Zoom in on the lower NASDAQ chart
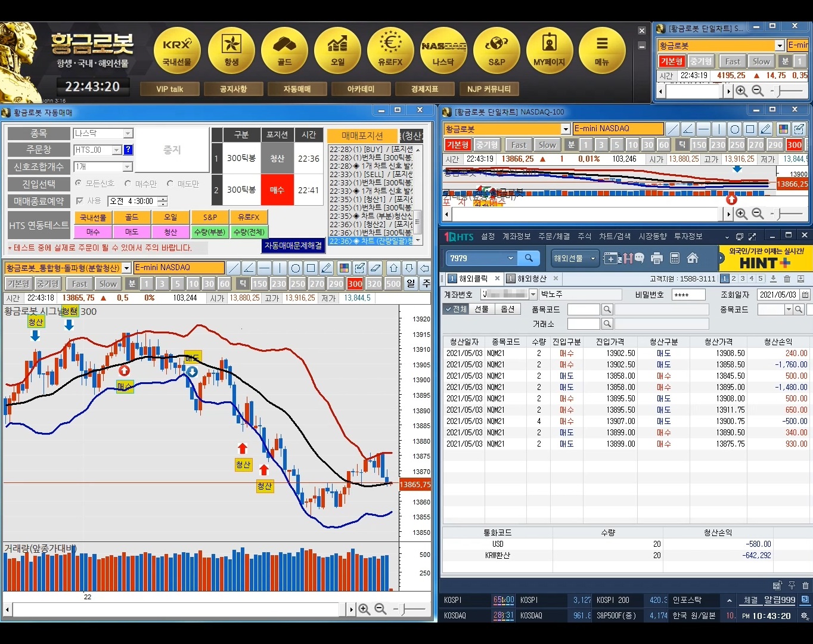 364,609
